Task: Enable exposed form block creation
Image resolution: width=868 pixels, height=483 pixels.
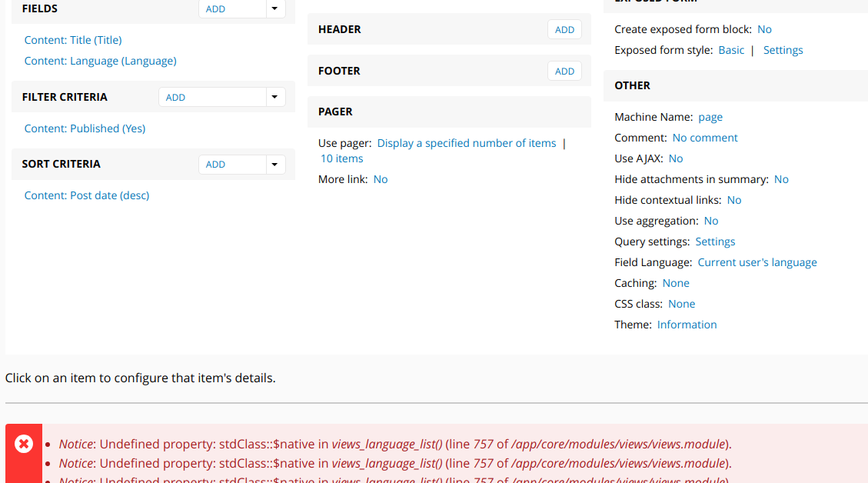Action: click(x=764, y=28)
